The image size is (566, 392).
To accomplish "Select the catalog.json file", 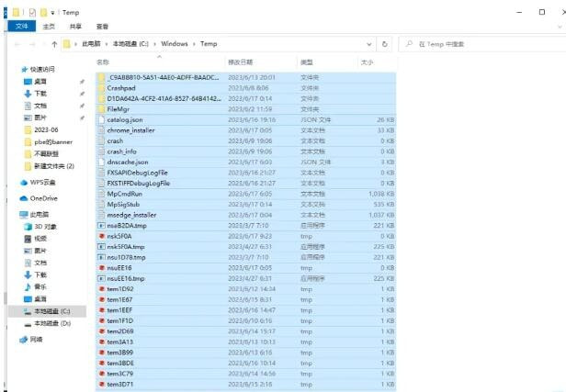I will (x=124, y=119).
